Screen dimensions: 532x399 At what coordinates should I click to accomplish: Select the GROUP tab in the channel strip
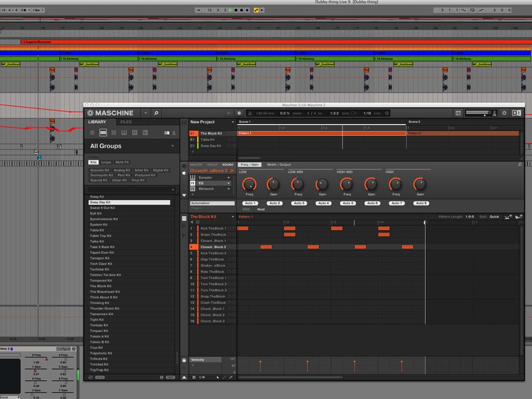pyautogui.click(x=212, y=163)
